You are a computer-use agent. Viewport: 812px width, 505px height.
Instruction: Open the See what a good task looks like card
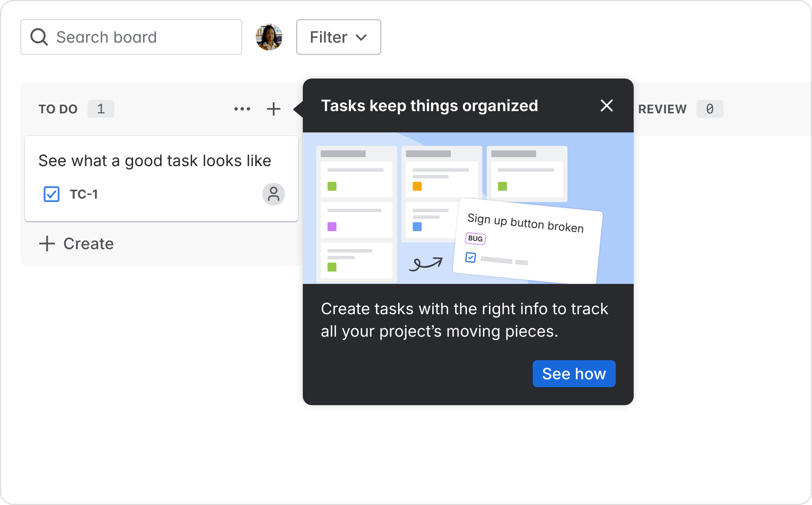coord(162,178)
